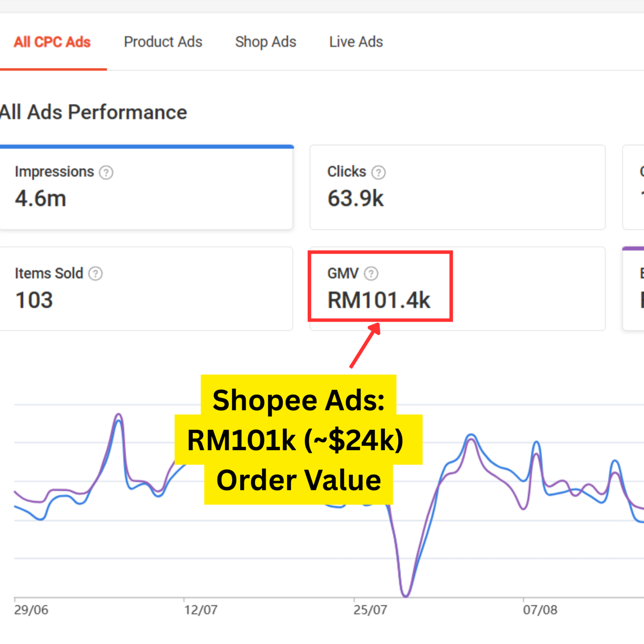
Task: Click the 07/08 date axis label
Action: click(x=540, y=610)
